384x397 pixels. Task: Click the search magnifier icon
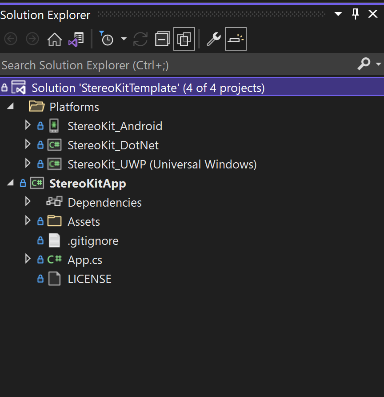point(364,63)
